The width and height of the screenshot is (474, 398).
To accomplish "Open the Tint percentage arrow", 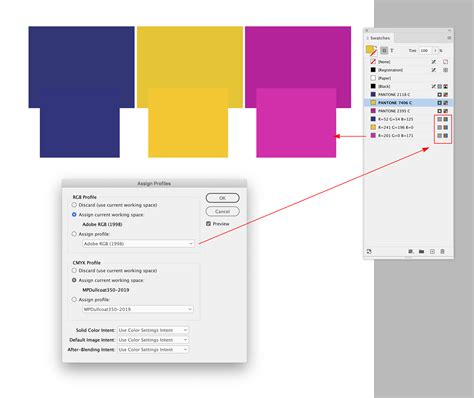I will click(435, 50).
